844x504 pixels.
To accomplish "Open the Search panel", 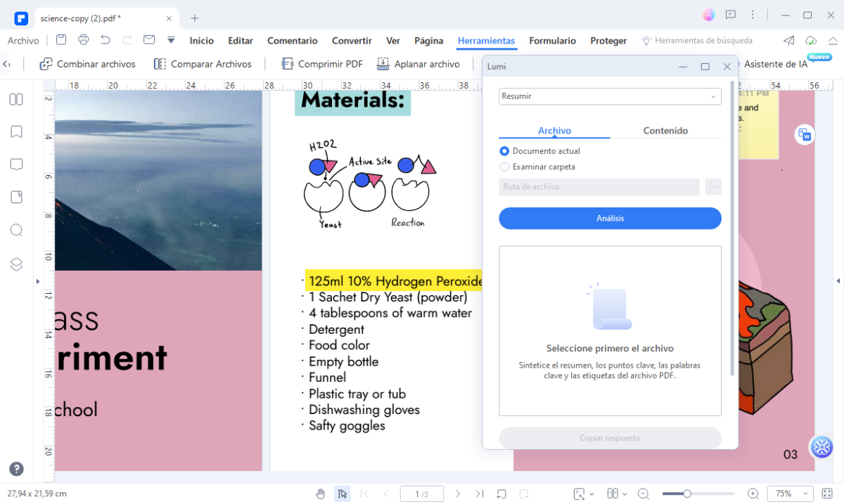I will (15, 230).
